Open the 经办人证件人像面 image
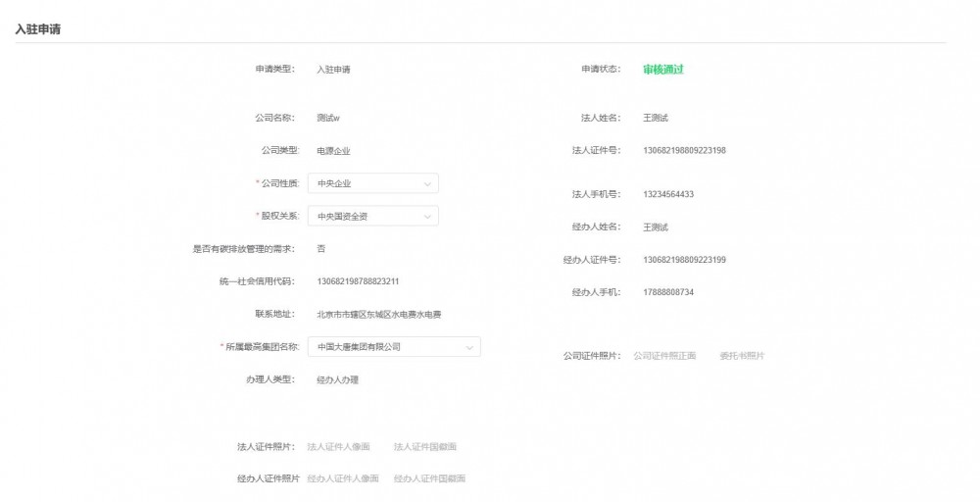Viewport: 980px width, 502px height. point(342,478)
